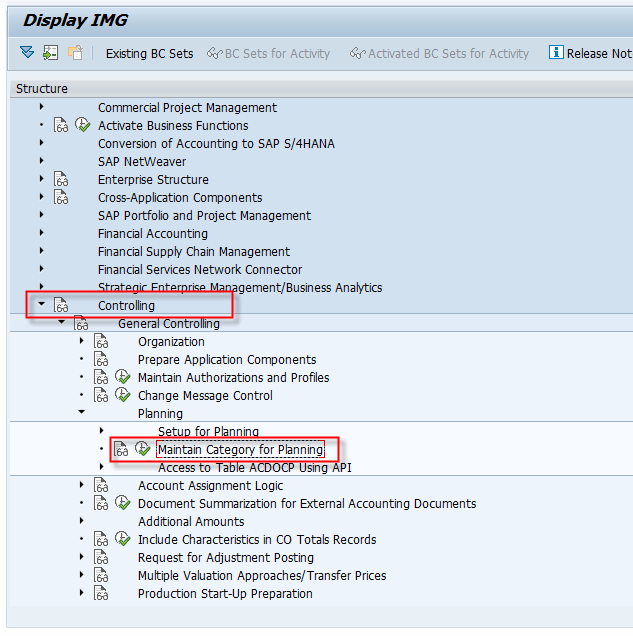Expand Organization node arrow

coord(82,341)
